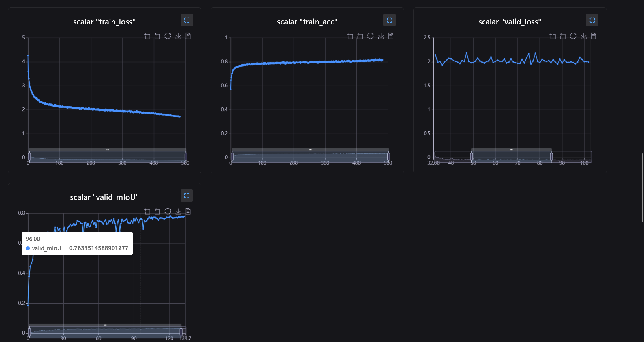The image size is (644, 342).
Task: Click right zoom slider handle of valid_loss chart
Action: [551, 157]
